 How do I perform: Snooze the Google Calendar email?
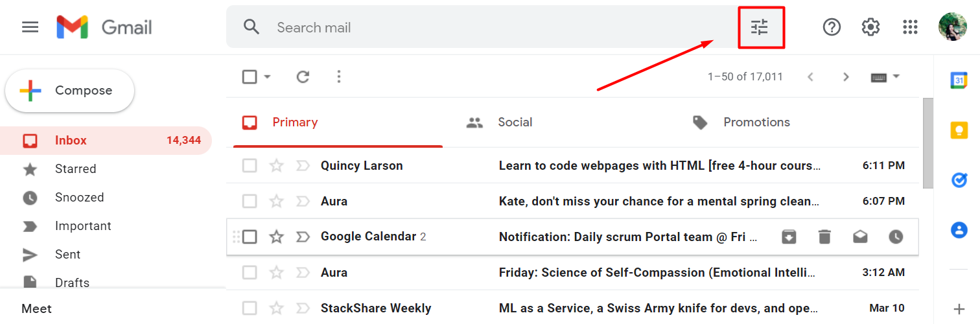[896, 237]
